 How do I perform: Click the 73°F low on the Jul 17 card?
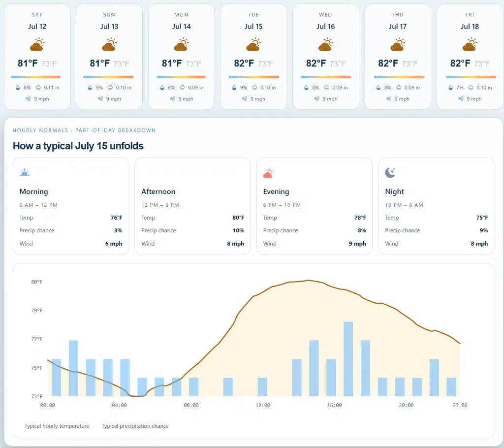click(x=410, y=64)
